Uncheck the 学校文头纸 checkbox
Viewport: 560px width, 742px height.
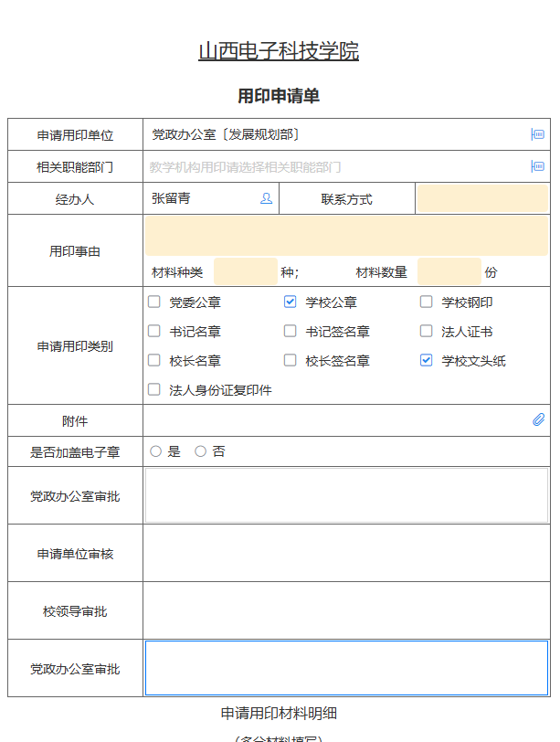[x=426, y=361]
